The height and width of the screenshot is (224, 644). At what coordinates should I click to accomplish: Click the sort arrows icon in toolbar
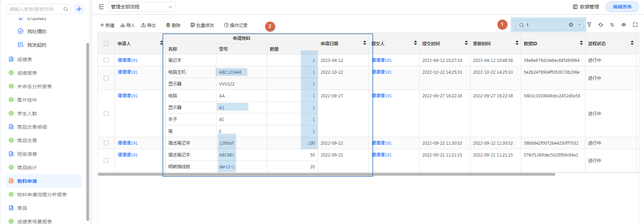point(612,25)
